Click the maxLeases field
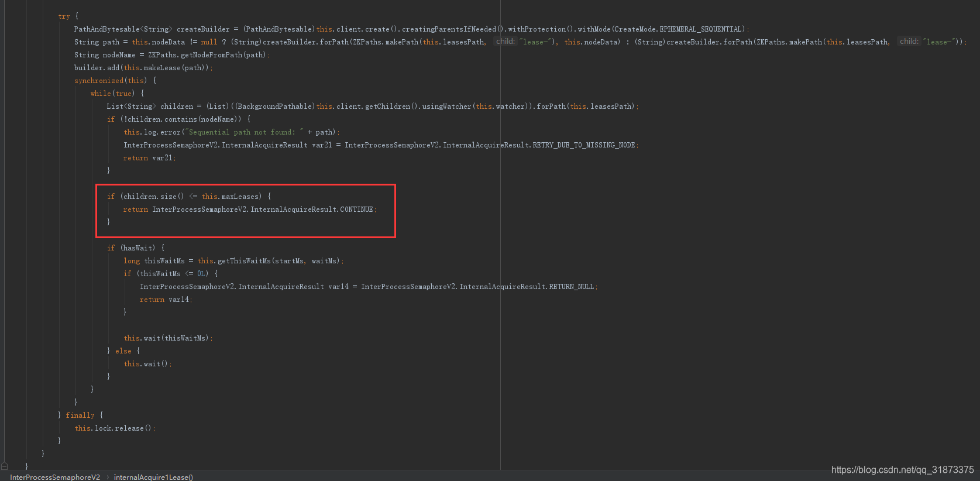This screenshot has height=481, width=980. [x=240, y=197]
